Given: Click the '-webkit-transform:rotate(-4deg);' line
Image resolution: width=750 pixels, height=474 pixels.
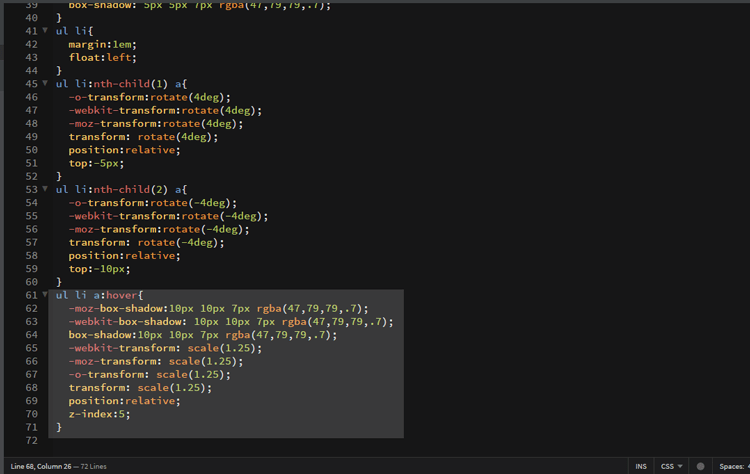Looking at the screenshot, I should click(x=168, y=216).
